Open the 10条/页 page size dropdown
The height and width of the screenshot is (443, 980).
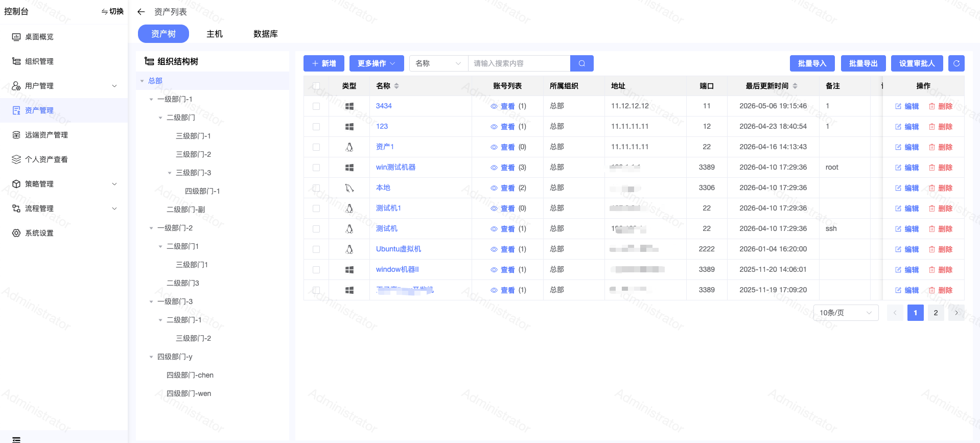pyautogui.click(x=846, y=313)
